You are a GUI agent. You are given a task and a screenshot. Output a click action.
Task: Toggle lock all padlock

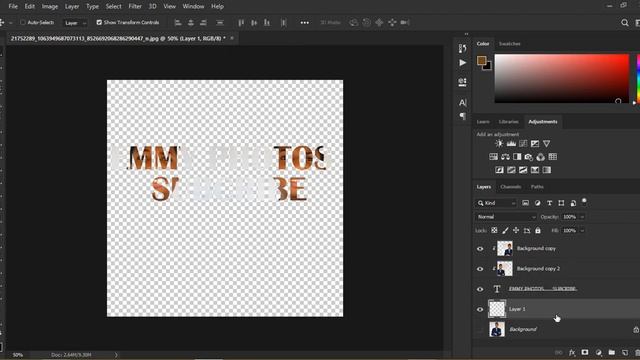coord(538,231)
